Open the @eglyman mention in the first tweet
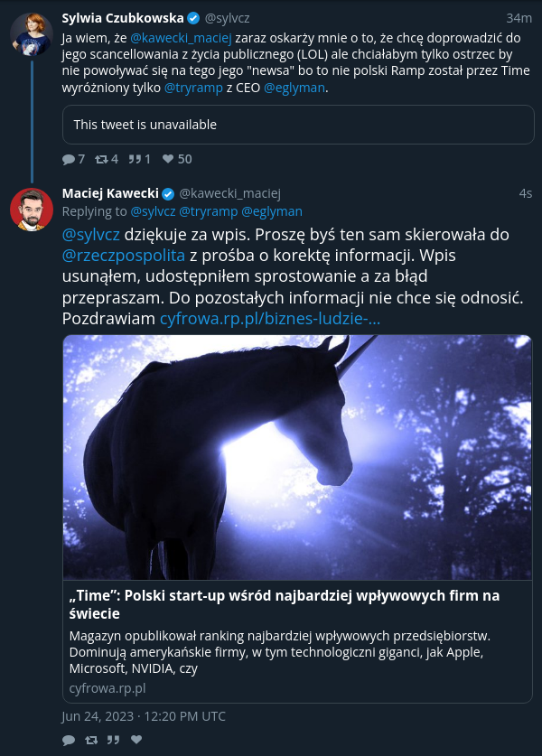 tap(294, 88)
